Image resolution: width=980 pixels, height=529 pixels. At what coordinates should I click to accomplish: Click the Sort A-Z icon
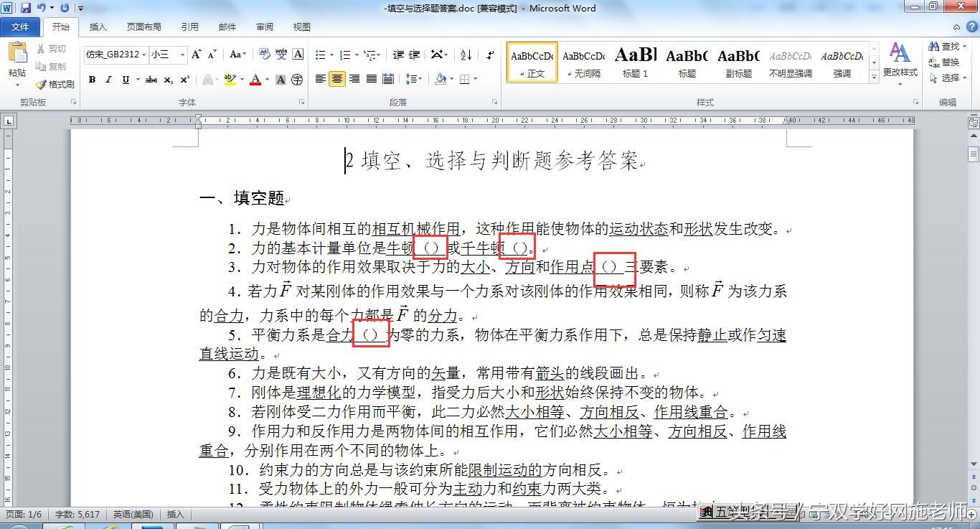466,55
